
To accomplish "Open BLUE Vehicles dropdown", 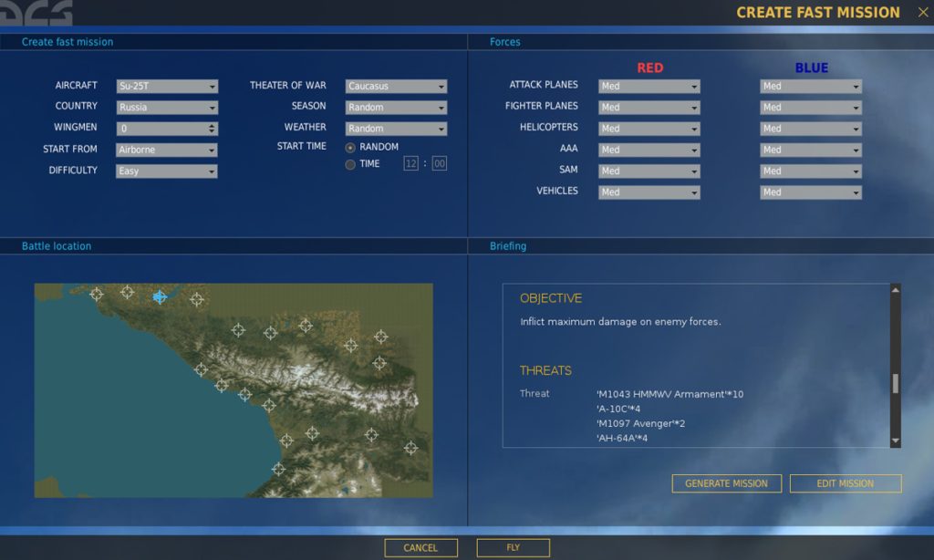I will pos(811,192).
